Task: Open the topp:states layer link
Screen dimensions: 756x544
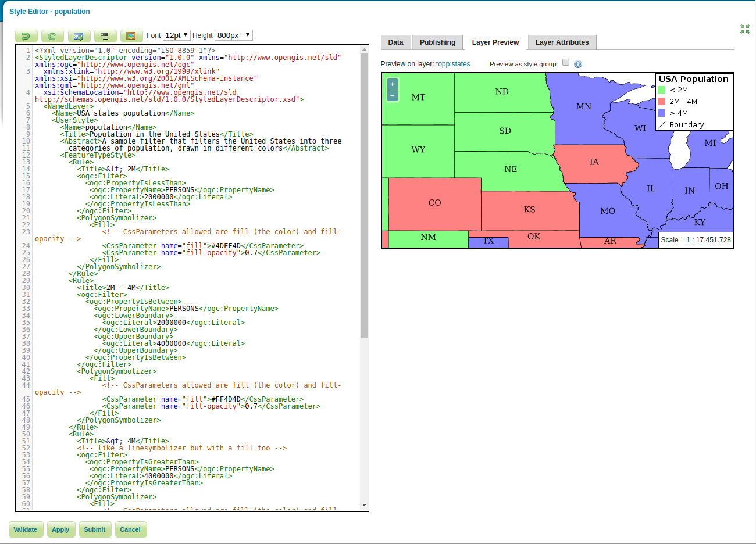Action: pyautogui.click(x=453, y=64)
